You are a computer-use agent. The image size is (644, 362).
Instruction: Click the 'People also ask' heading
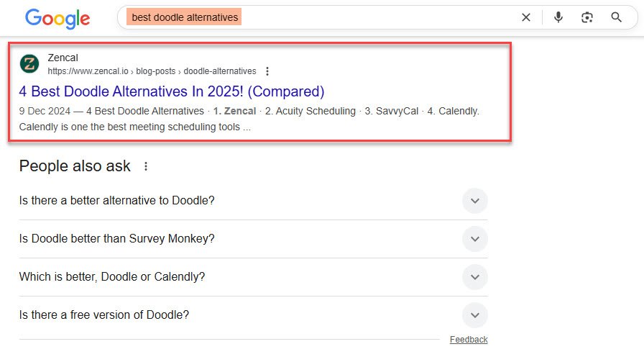pos(75,166)
